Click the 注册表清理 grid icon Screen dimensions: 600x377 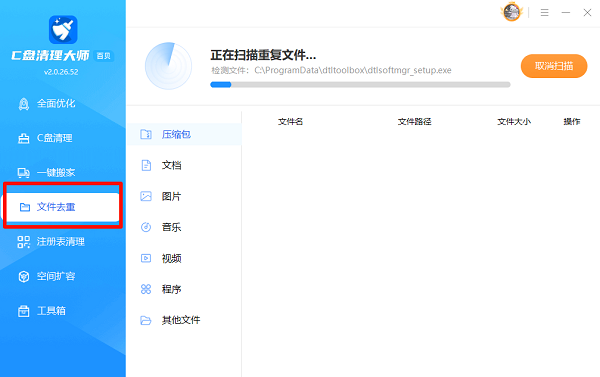[24, 242]
